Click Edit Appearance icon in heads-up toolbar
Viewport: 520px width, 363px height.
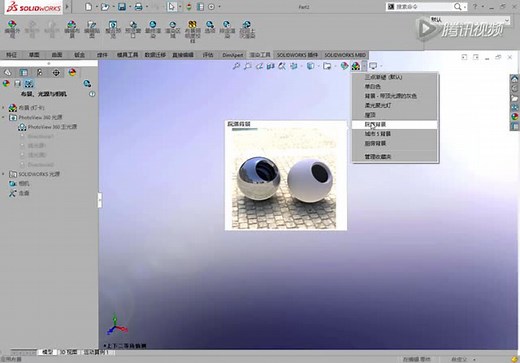344,66
